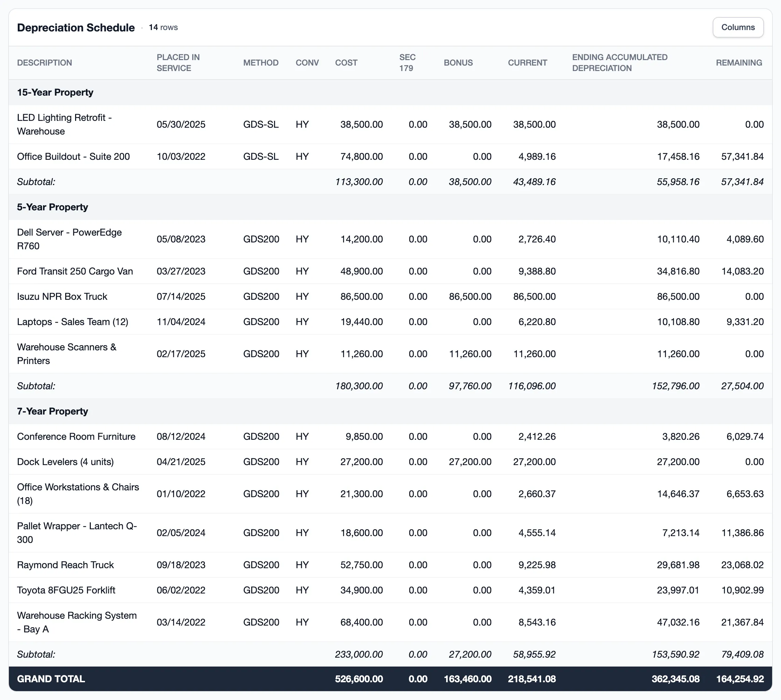Click the remaining value 9,331.20

click(x=745, y=322)
